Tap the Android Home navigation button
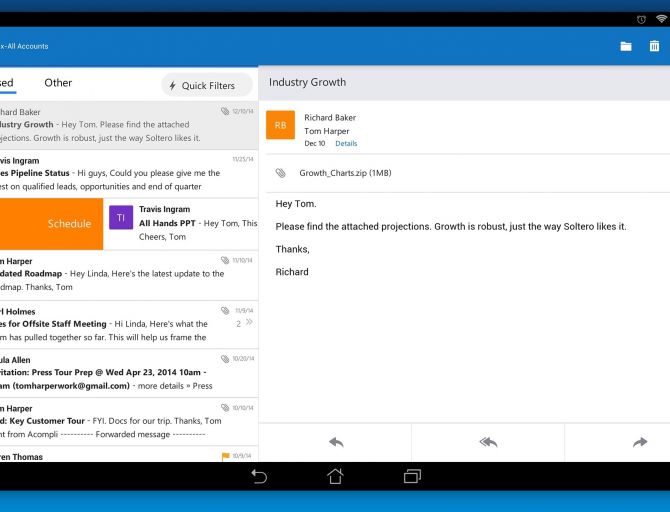This screenshot has width=670, height=512. (335, 476)
